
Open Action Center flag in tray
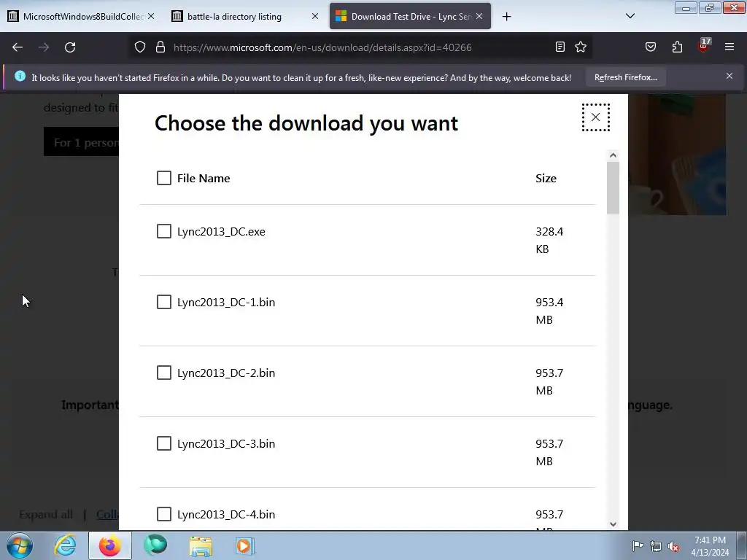coord(638,545)
